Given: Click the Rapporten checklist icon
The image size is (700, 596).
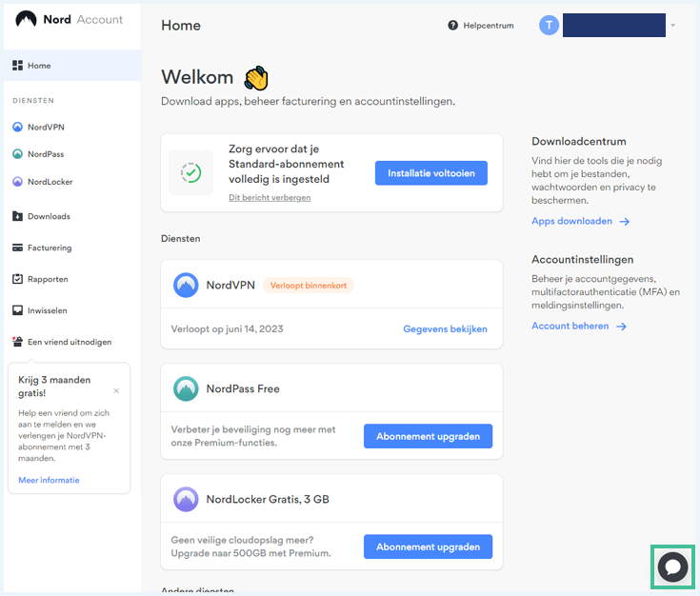Looking at the screenshot, I should click(x=17, y=279).
